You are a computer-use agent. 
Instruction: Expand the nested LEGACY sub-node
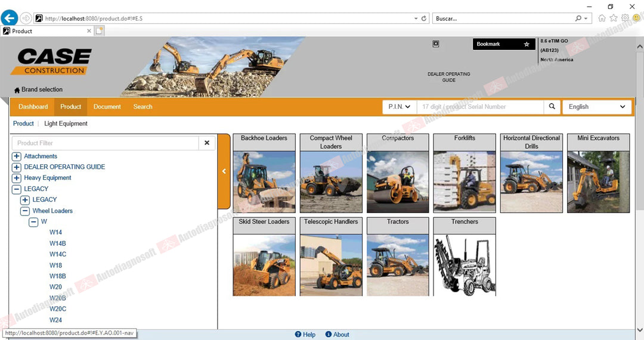tap(25, 199)
